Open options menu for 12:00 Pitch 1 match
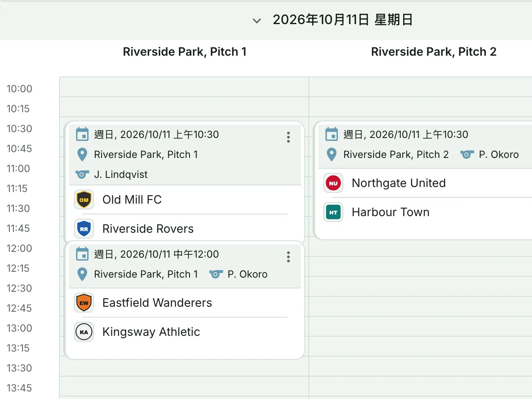This screenshot has width=532, height=399. [288, 257]
